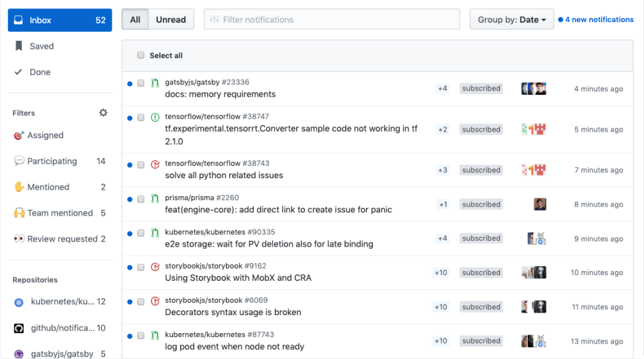This screenshot has width=644, height=359.
Task: Expand +4 count on gatsbyjs/gatsby notification
Action: (x=442, y=88)
